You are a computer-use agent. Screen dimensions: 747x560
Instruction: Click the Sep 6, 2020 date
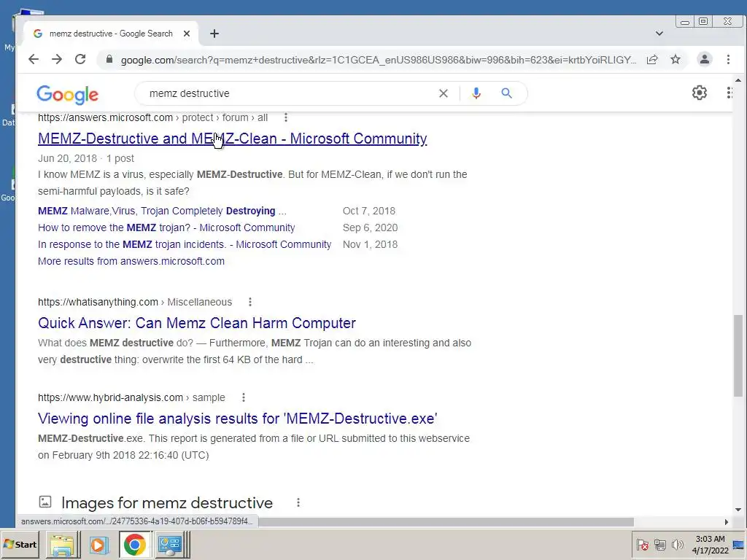[370, 227]
